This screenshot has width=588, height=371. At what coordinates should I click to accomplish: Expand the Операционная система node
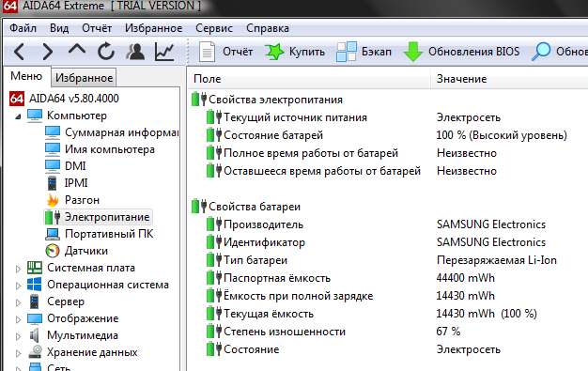[18, 286]
